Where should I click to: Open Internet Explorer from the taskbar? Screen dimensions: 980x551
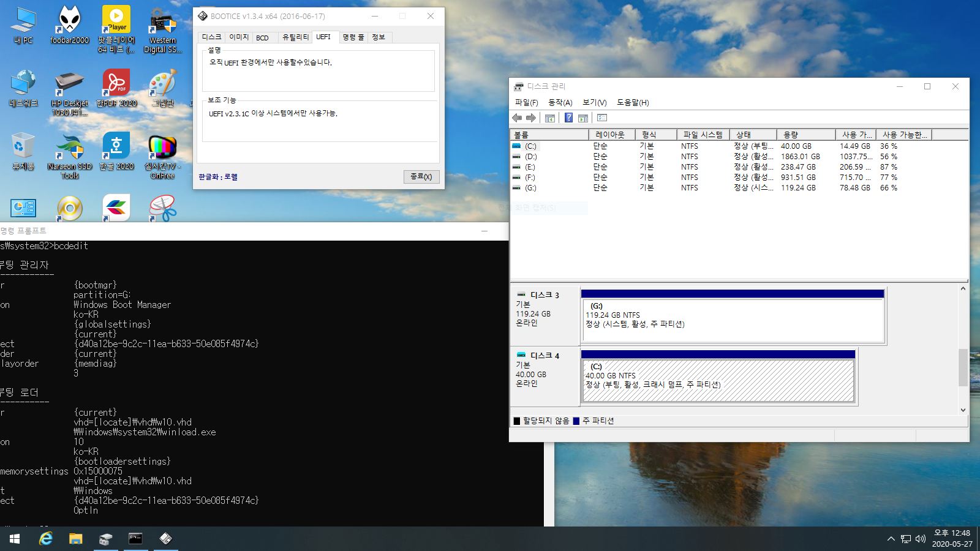pyautogui.click(x=46, y=539)
